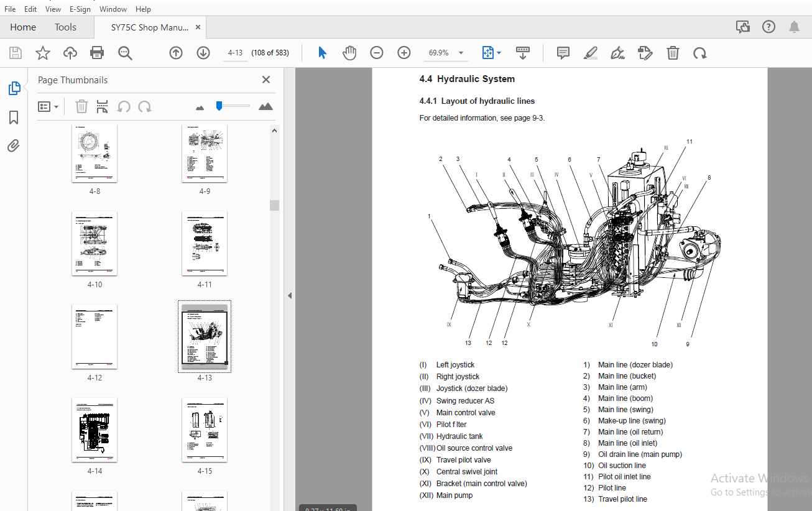Rotate pages clockwise in thumbnails panel
812x511 pixels.
(145, 106)
